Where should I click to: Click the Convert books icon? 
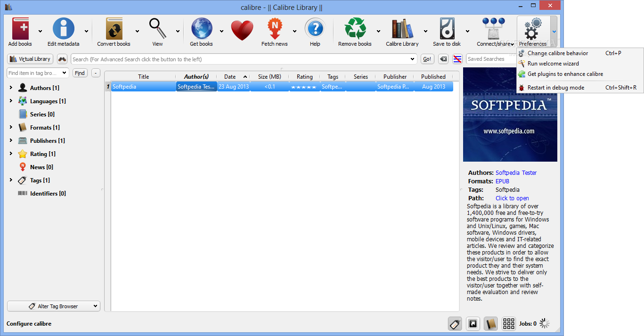[x=114, y=29]
